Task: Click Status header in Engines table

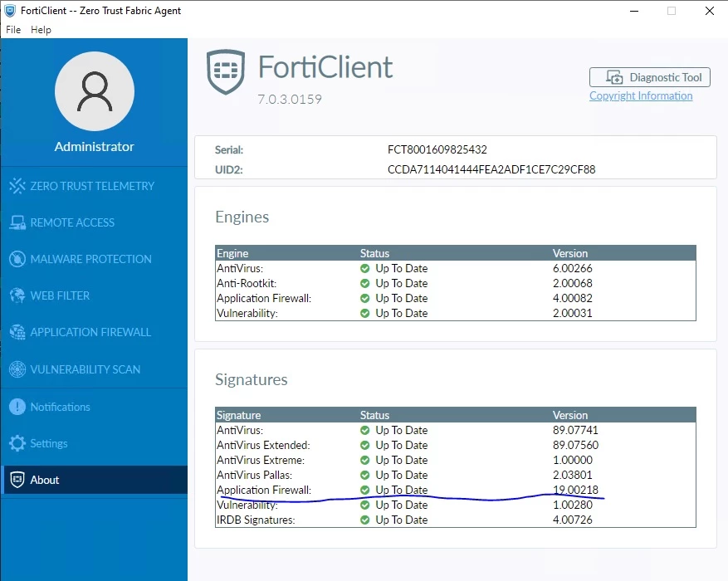Action: (374, 253)
